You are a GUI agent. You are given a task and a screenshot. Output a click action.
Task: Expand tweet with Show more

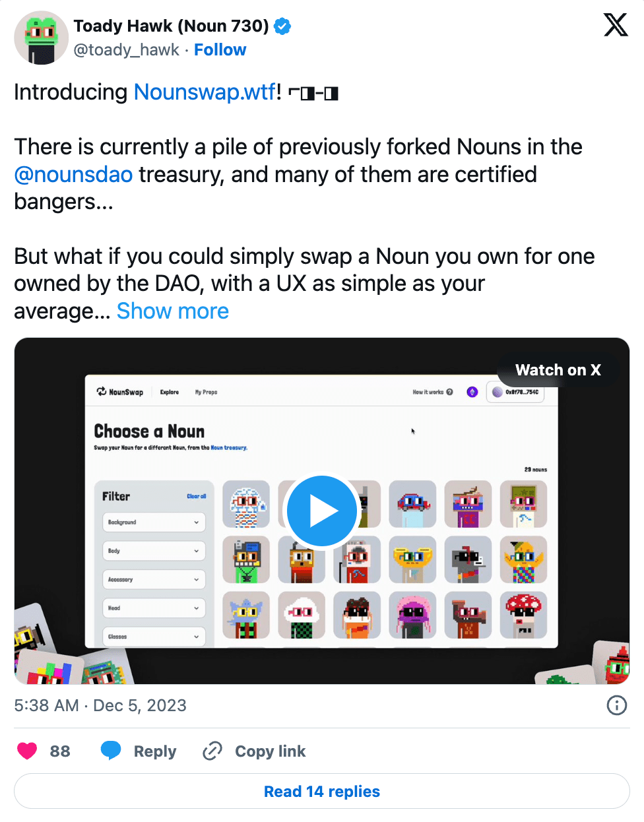click(x=173, y=311)
